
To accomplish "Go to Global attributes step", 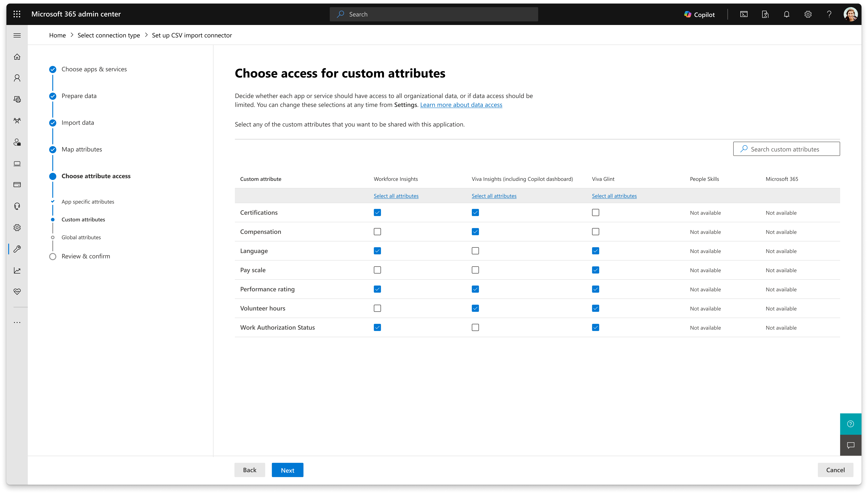I will (81, 237).
